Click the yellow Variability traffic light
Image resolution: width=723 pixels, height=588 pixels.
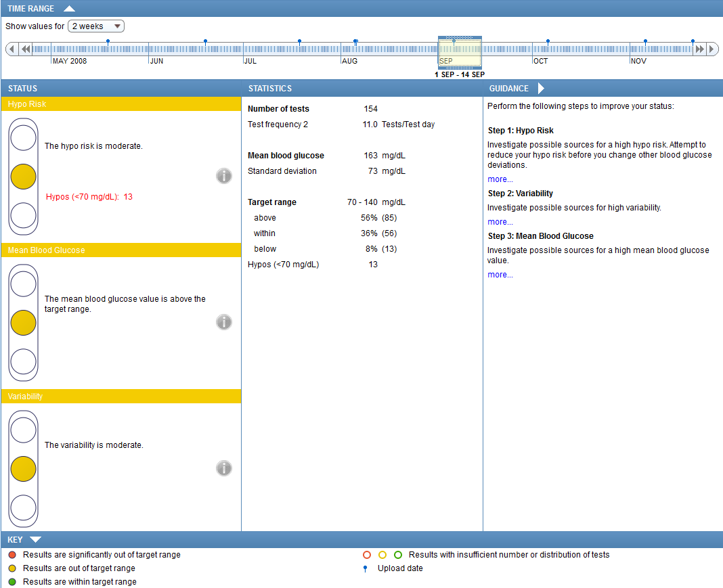pyautogui.click(x=24, y=469)
